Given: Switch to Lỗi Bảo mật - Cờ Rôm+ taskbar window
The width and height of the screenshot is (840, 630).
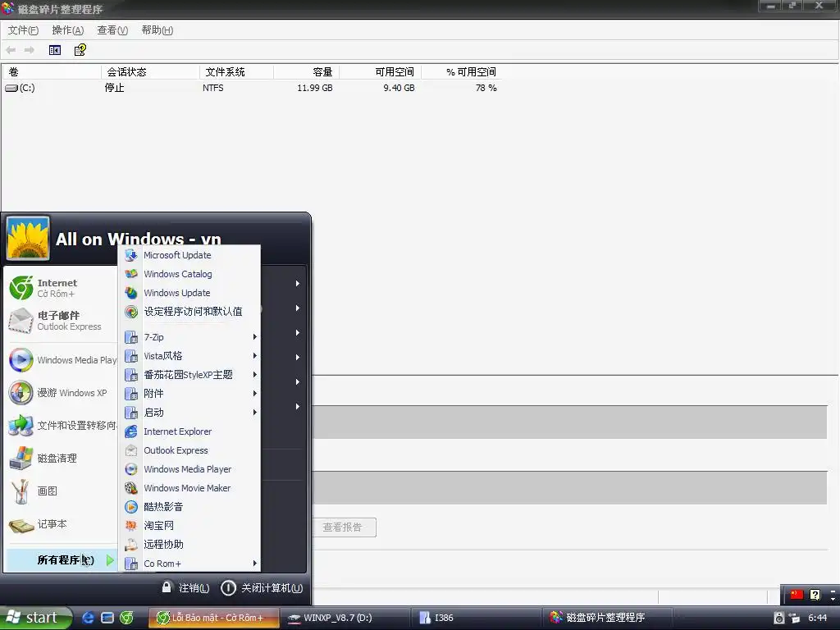Looking at the screenshot, I should (x=214, y=618).
